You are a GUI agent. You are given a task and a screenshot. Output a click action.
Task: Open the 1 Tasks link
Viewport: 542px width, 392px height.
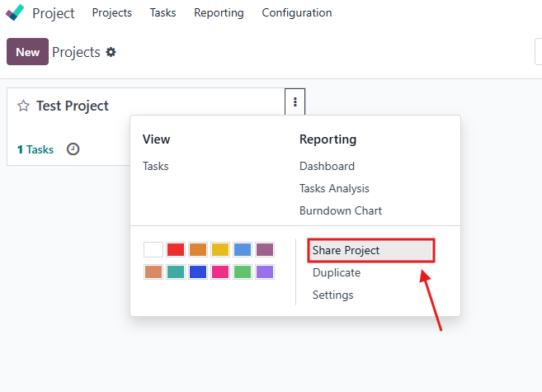click(35, 149)
